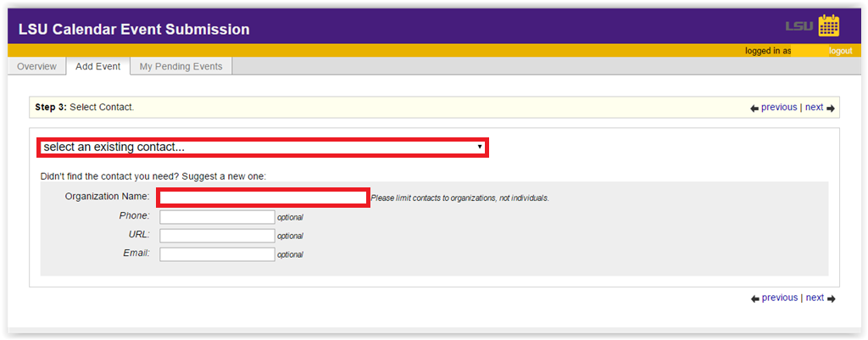Click the 'Please limit contacts to organizations' note
The width and height of the screenshot is (868, 340).
460,198
